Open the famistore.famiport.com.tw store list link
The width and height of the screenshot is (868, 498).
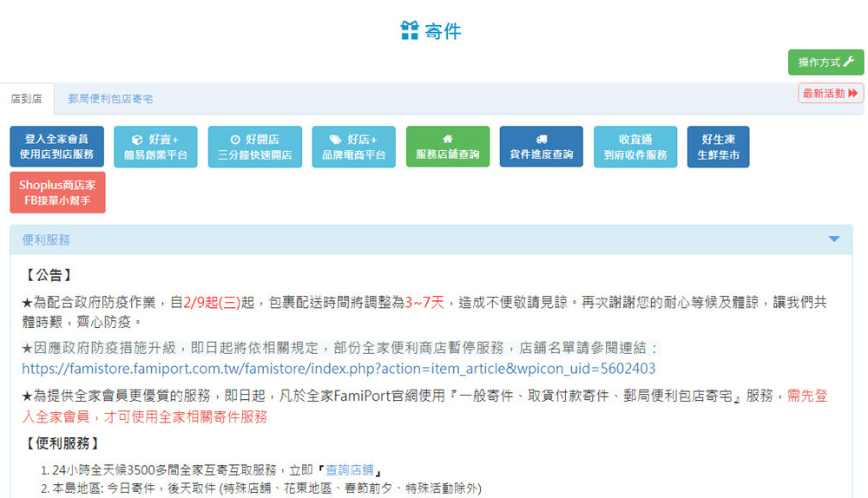coord(339,369)
